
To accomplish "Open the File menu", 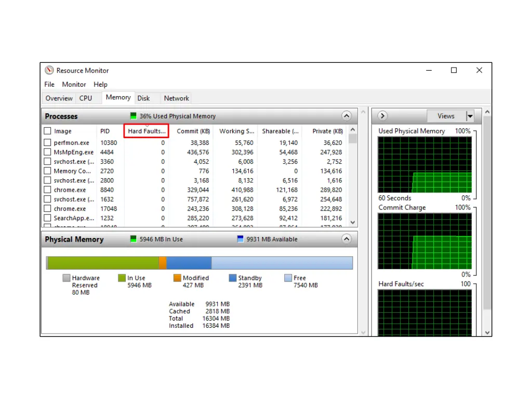I will (49, 85).
